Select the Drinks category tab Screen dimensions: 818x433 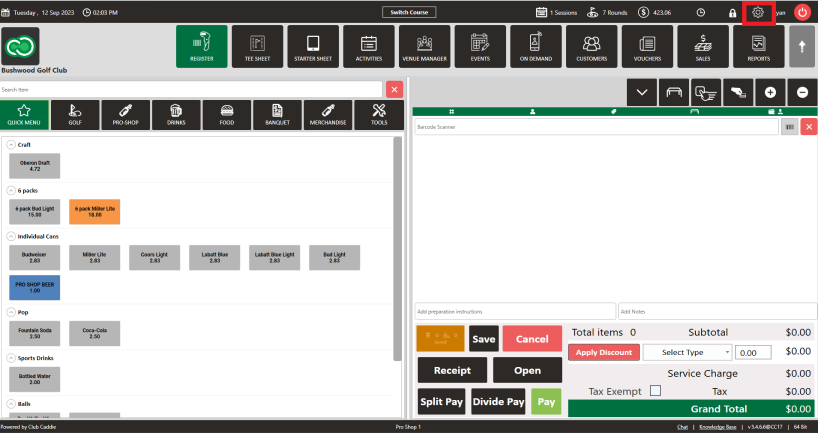[x=176, y=115]
